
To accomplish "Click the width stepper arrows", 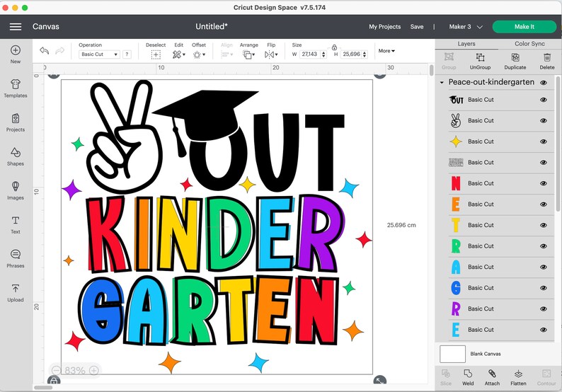I will [x=323, y=54].
